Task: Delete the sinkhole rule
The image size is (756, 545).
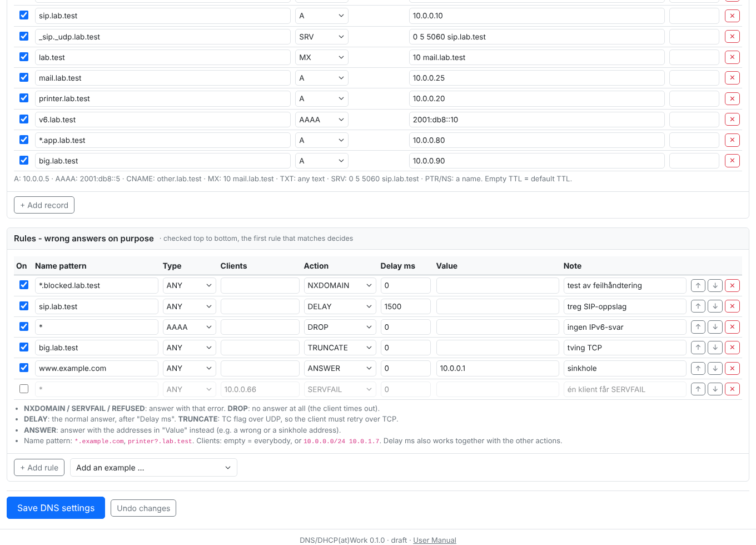Action: (733, 368)
